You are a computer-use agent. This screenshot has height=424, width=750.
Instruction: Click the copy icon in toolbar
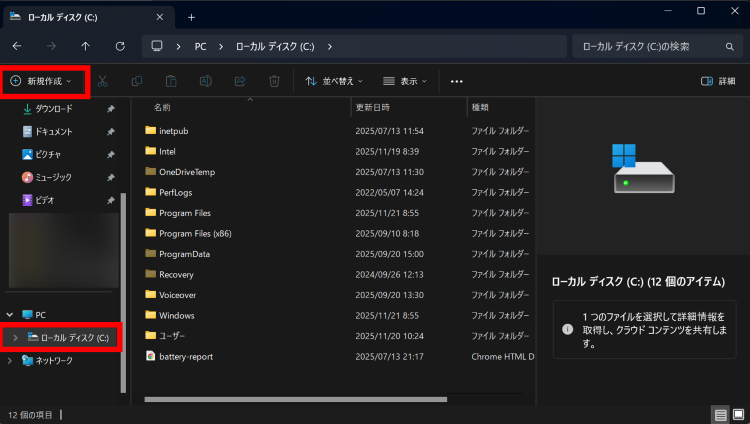point(136,81)
